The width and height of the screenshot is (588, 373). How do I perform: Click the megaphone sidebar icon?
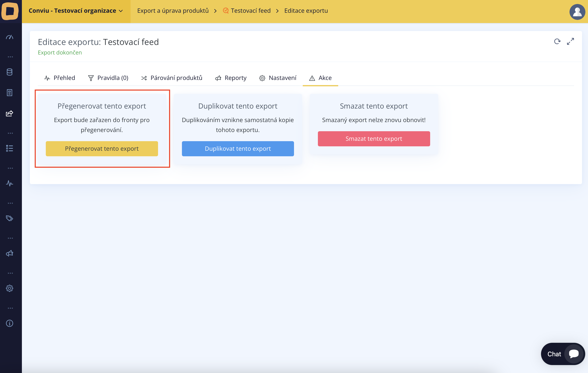point(10,253)
